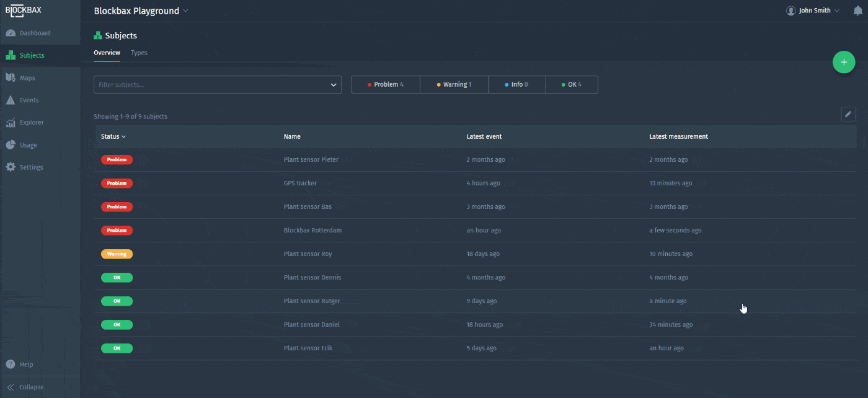This screenshot has width=868, height=398.
Task: Open the John Smith user menu
Action: point(813,11)
